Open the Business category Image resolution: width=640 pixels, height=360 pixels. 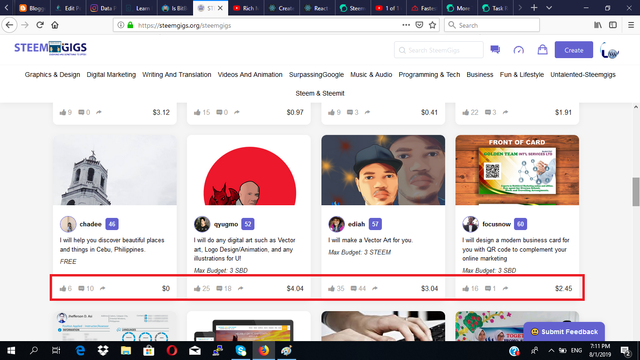[x=480, y=75]
